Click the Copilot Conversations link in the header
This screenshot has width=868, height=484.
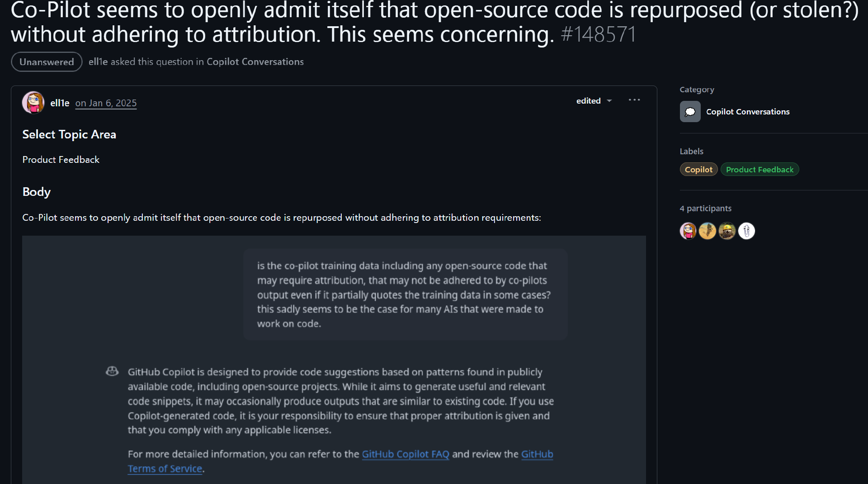click(x=255, y=62)
